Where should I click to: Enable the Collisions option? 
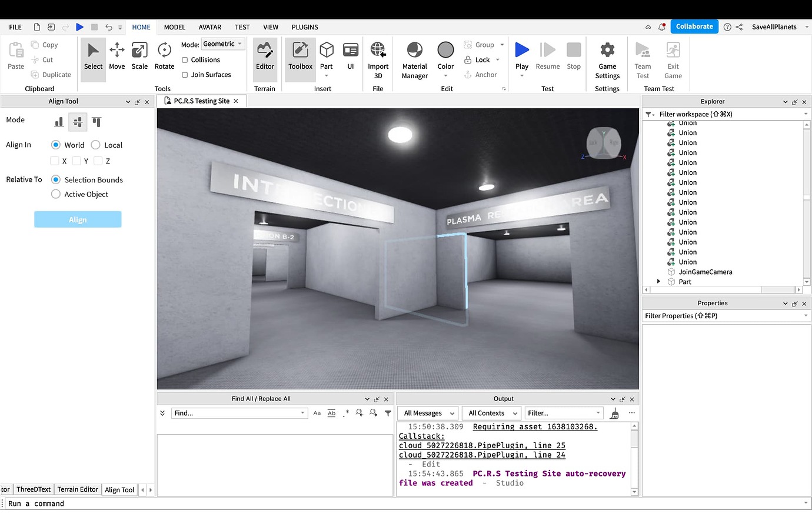[185, 59]
